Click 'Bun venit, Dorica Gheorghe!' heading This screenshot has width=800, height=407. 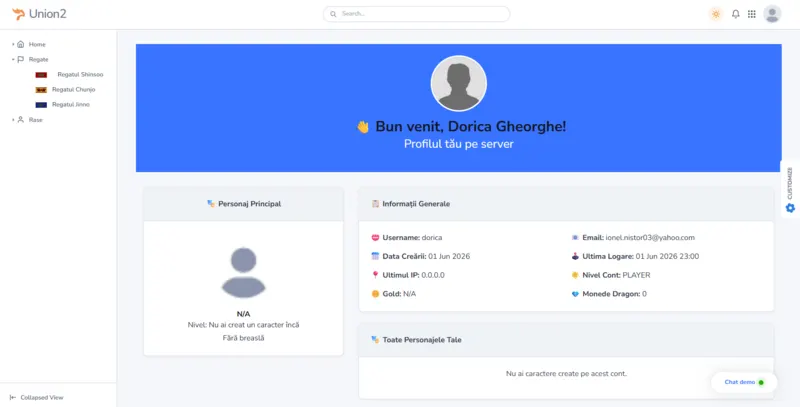pyautogui.click(x=470, y=126)
